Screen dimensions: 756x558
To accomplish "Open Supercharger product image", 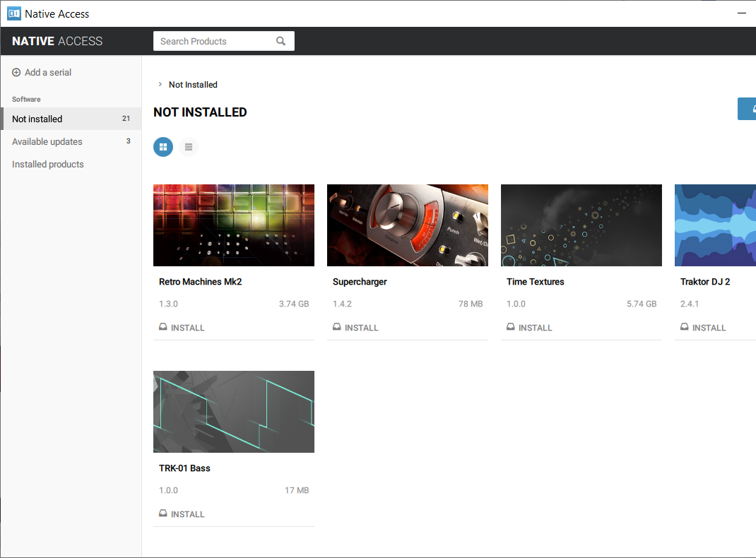I will (x=408, y=225).
